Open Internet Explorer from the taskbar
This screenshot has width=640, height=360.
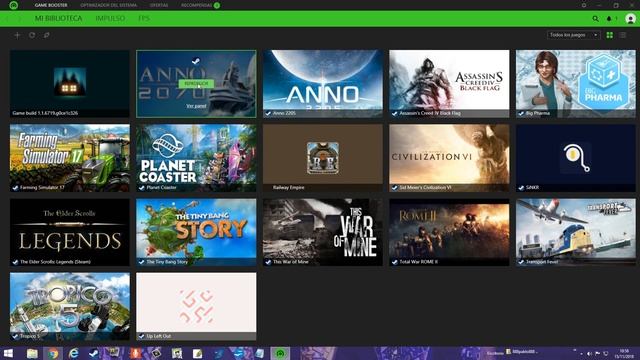[73, 353]
